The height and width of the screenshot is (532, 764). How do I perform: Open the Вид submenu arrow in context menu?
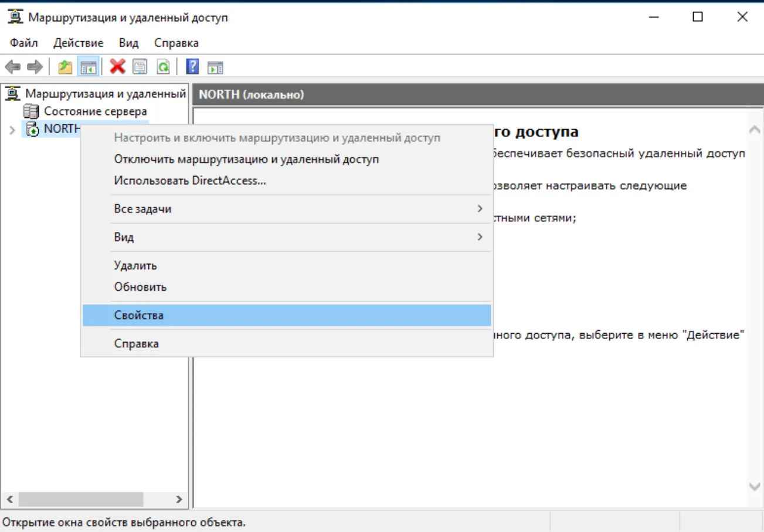point(480,237)
